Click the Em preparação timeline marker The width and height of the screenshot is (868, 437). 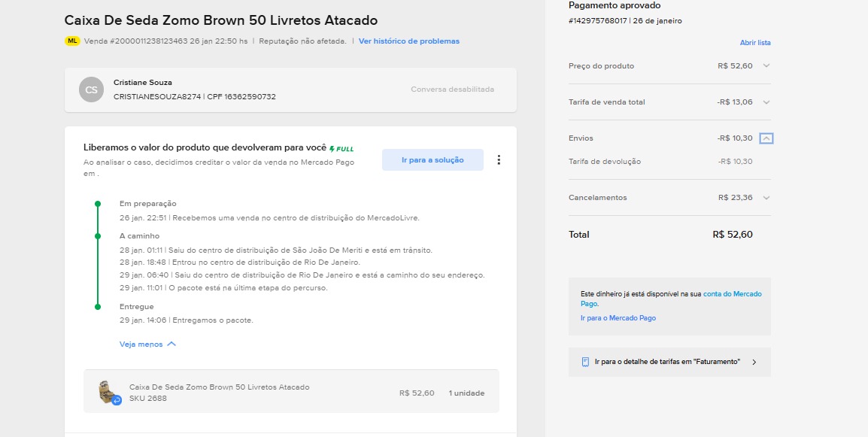pos(98,204)
